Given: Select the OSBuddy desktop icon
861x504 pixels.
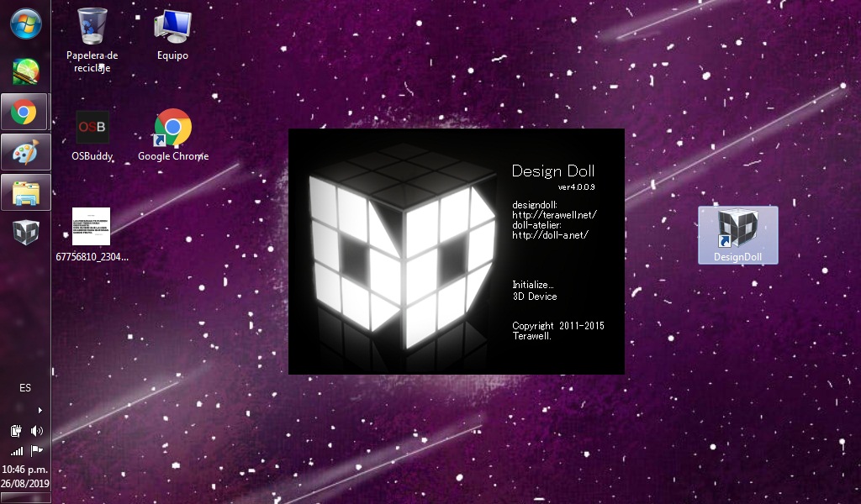Looking at the screenshot, I should [x=92, y=136].
